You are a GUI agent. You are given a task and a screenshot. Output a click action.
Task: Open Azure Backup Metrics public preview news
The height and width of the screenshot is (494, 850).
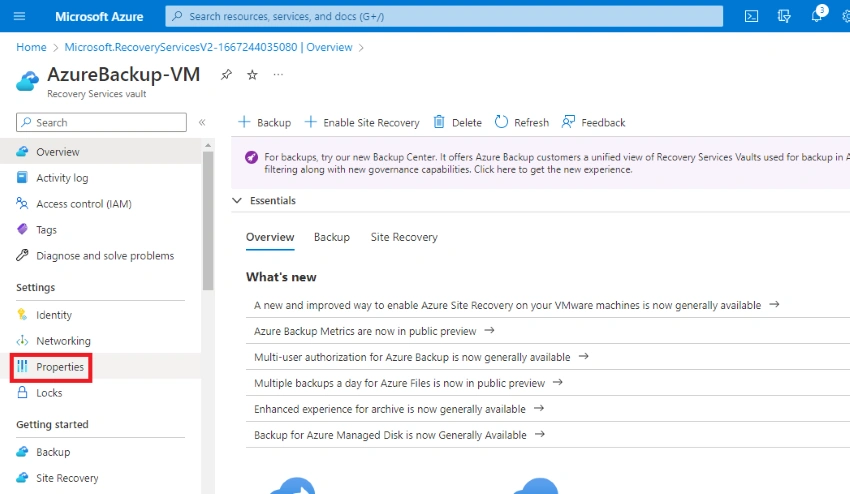(374, 331)
